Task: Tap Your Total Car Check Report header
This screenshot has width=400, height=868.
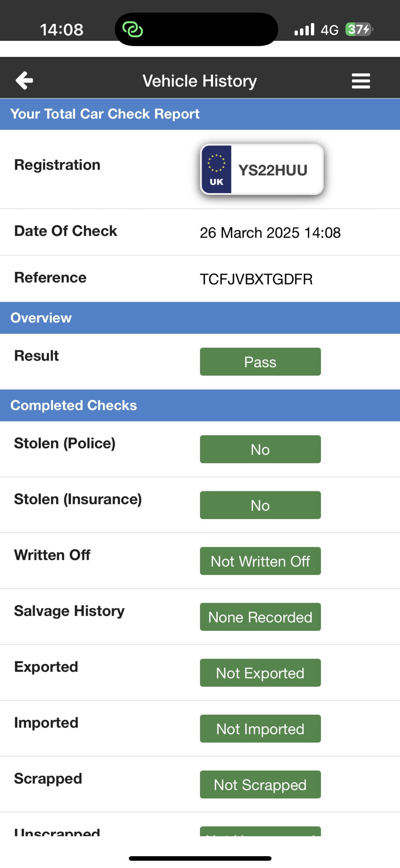Action: click(200, 114)
